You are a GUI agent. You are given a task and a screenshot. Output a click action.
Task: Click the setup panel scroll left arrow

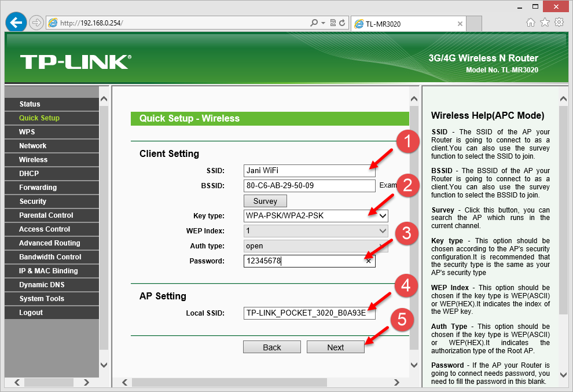(x=124, y=383)
